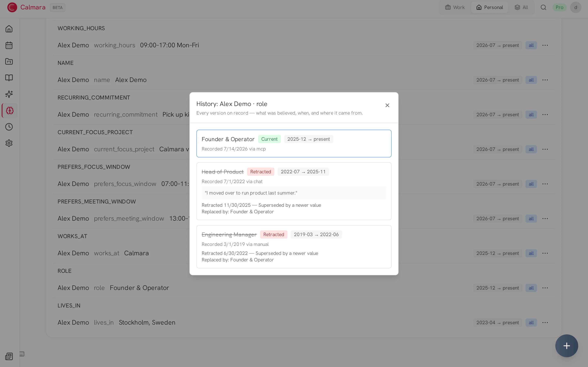Open more options for lives_in row
Image resolution: width=588 pixels, height=367 pixels.
click(545, 322)
